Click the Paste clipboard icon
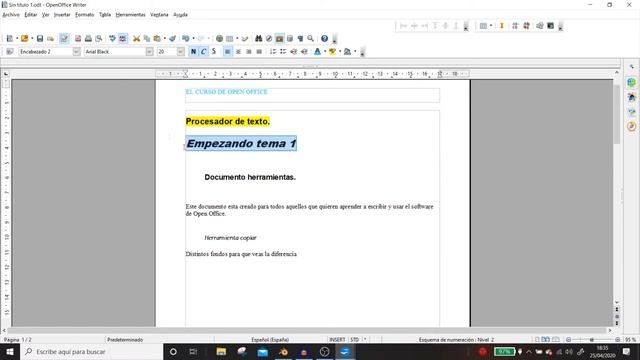The width and height of the screenshot is (640, 360). click(157, 38)
